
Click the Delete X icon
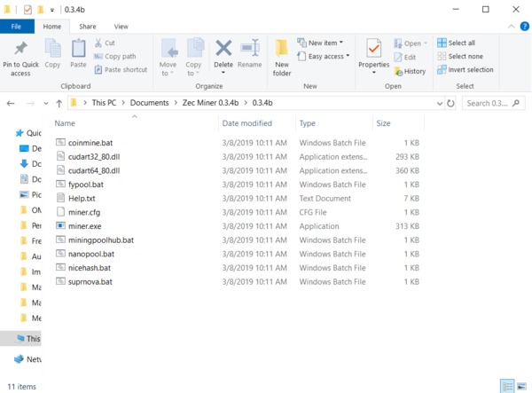click(223, 48)
